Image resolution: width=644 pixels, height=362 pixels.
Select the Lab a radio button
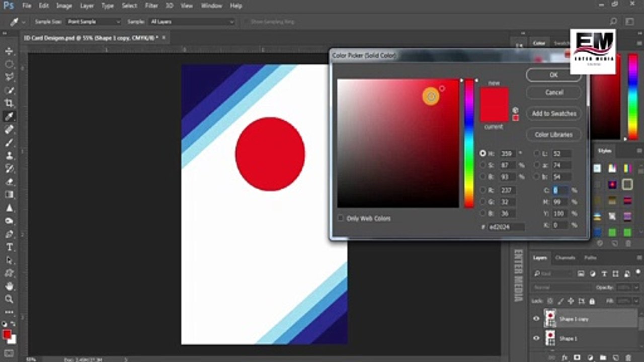point(537,165)
